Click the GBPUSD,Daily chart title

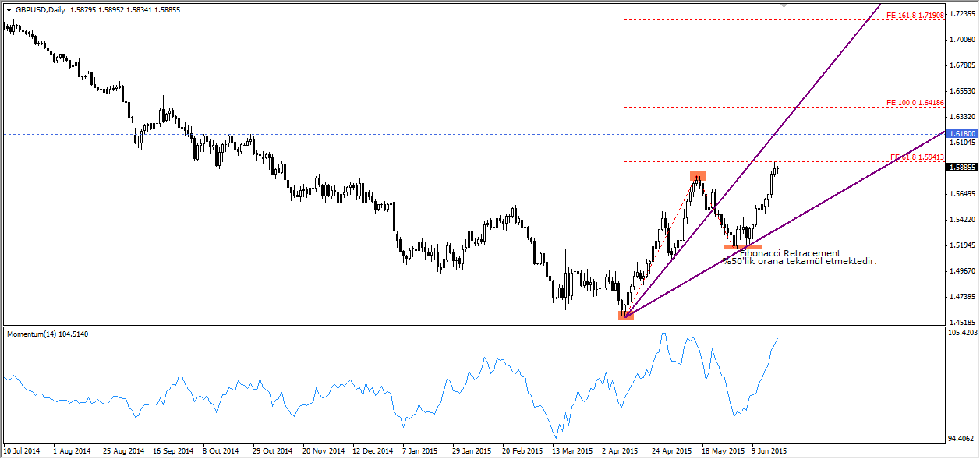coord(41,10)
